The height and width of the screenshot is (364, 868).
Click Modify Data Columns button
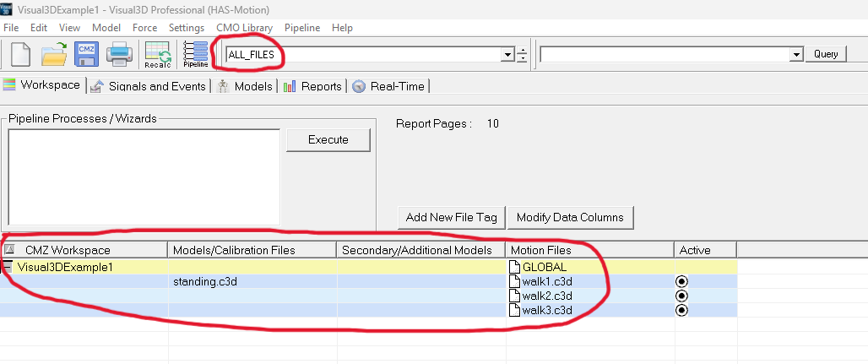(x=570, y=217)
